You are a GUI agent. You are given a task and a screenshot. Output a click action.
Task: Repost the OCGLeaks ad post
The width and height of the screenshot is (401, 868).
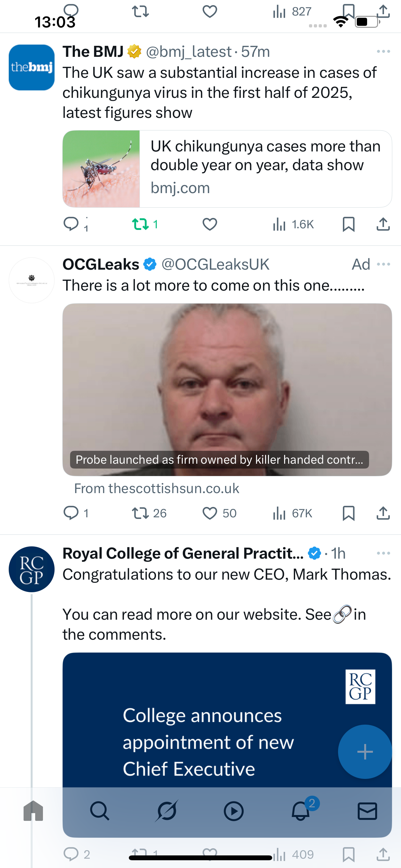click(x=140, y=513)
